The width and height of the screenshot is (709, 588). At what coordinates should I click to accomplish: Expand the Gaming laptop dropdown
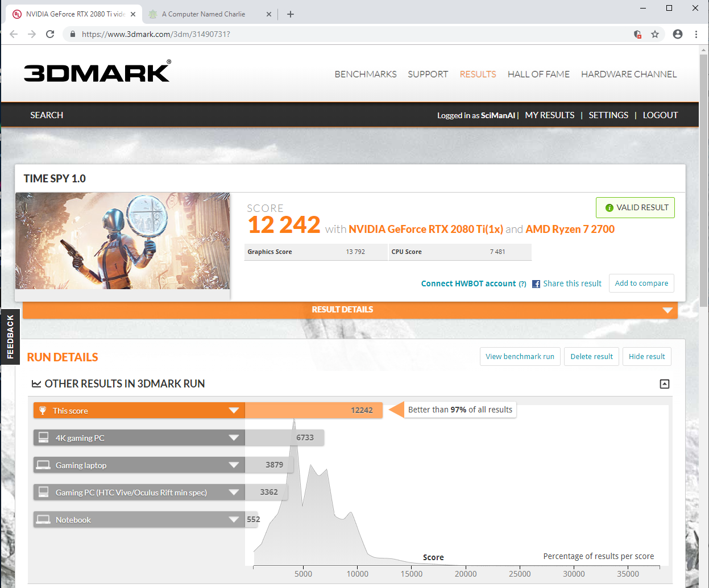click(234, 465)
